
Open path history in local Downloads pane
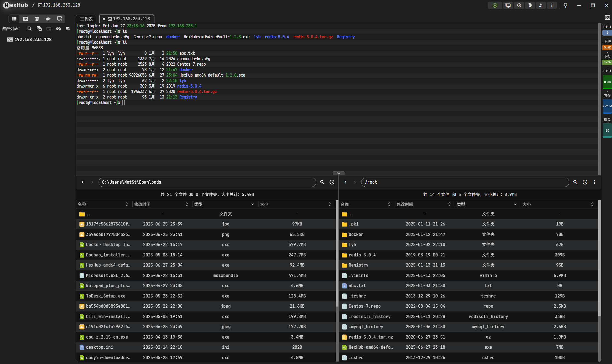[x=332, y=182]
